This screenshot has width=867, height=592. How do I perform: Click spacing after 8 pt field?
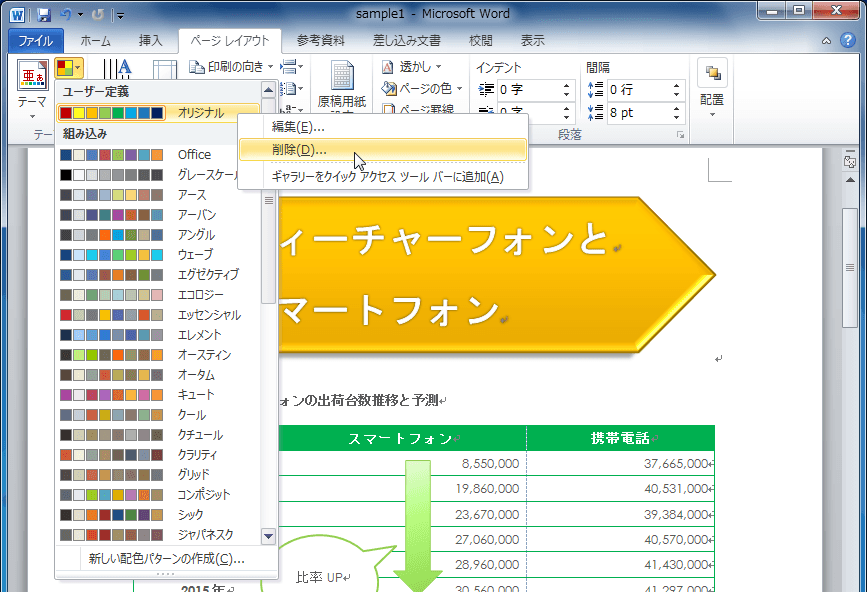click(639, 113)
